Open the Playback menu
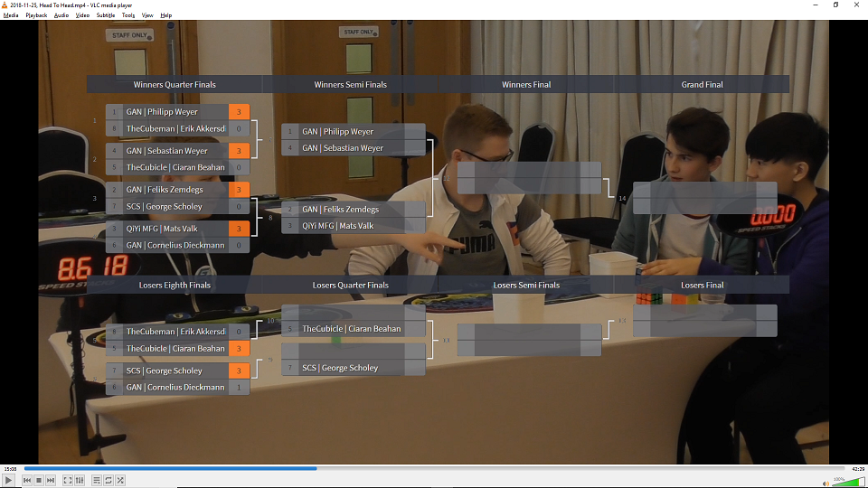The image size is (868, 488). click(x=36, y=15)
